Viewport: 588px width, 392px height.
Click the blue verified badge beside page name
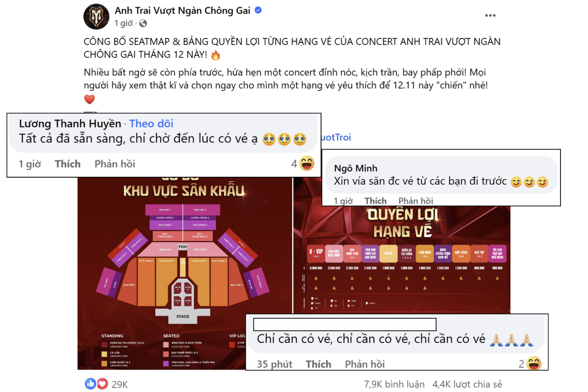coord(258,11)
